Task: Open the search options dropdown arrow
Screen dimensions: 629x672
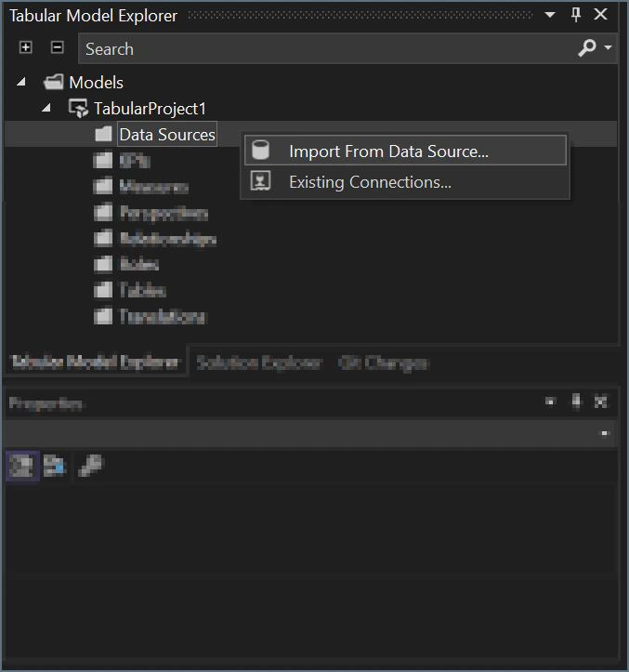Action: [608, 47]
